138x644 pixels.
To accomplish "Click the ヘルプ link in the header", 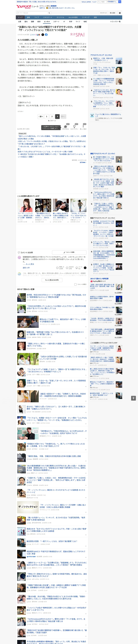I will (94, 2).
